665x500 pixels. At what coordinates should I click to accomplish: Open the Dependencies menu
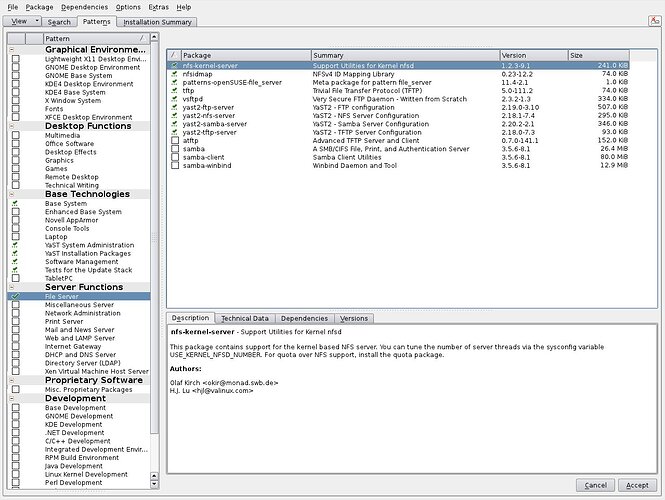coord(84,7)
